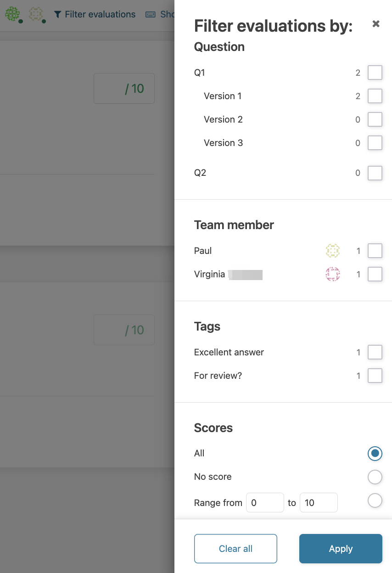The height and width of the screenshot is (573, 392).
Task: Check the For review? tag checkbox
Action: point(375,376)
